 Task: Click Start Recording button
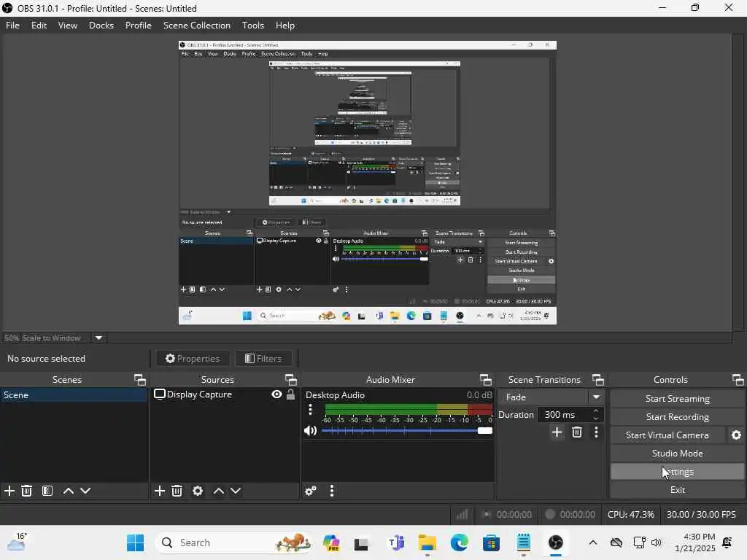pyautogui.click(x=677, y=416)
